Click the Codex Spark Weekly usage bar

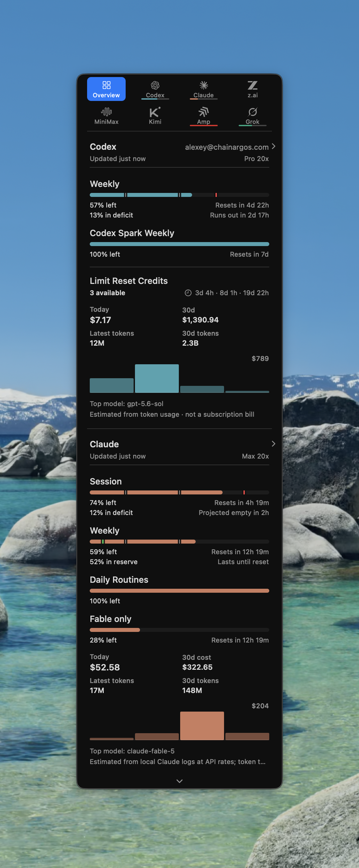click(179, 244)
